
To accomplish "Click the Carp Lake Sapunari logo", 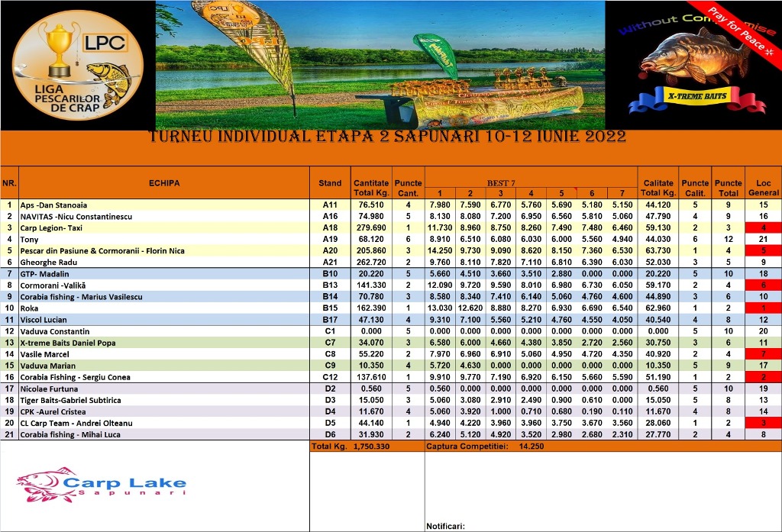I will [x=101, y=485].
